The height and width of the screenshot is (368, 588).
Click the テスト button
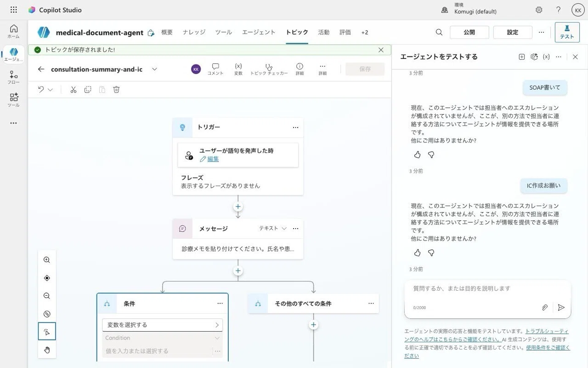(x=567, y=32)
